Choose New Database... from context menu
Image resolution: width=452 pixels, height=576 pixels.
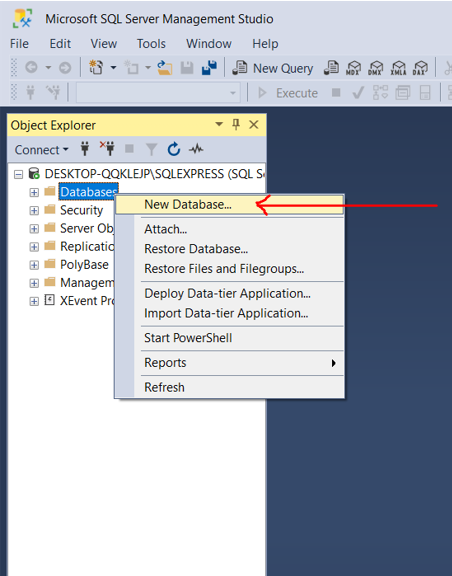tap(230, 204)
